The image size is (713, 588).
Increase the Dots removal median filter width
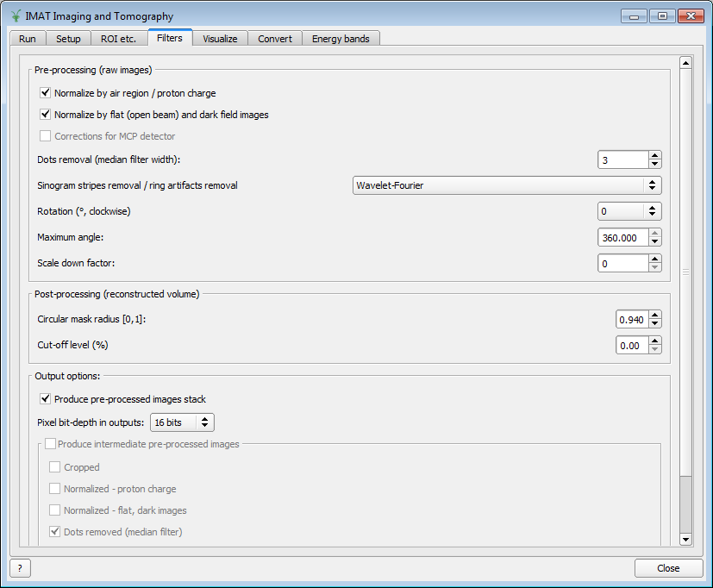(654, 155)
